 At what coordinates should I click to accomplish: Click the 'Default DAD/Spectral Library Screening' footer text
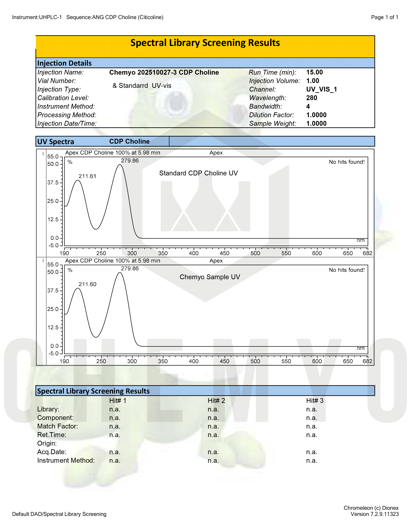tap(59, 514)
